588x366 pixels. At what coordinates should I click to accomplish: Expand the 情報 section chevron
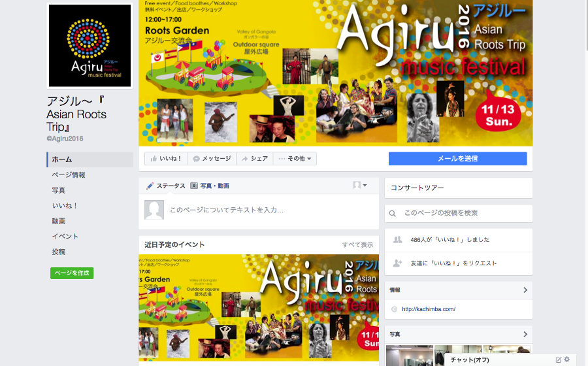pos(525,290)
